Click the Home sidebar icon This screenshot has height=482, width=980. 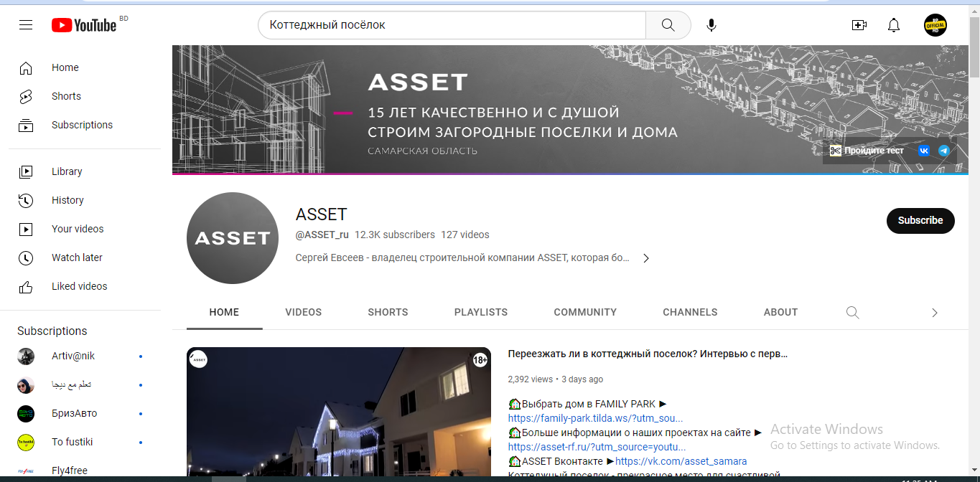[x=26, y=68]
